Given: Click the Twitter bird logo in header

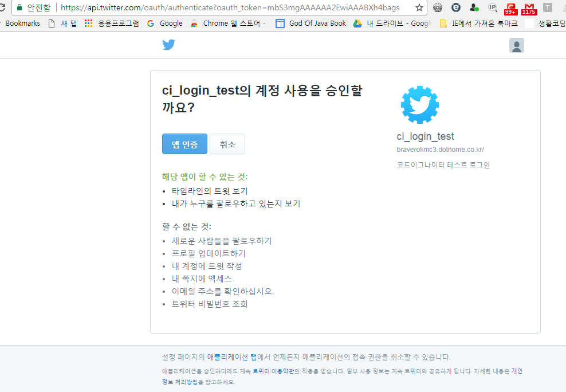Looking at the screenshot, I should point(168,45).
